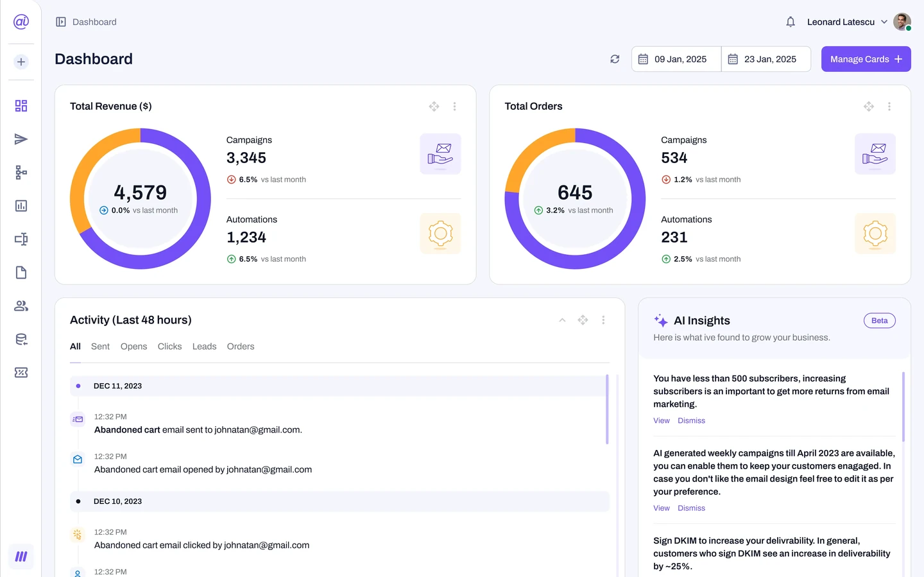
Task: Click move handle on Activity card
Action: [x=583, y=320]
